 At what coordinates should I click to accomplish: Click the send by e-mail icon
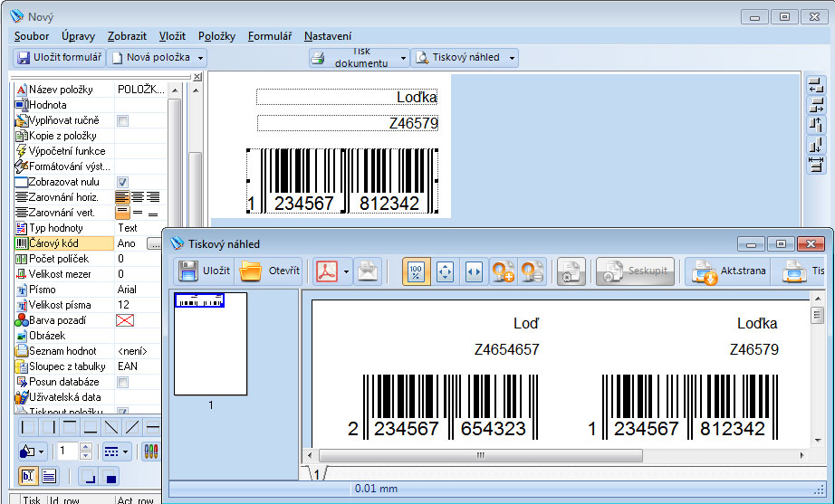[368, 271]
